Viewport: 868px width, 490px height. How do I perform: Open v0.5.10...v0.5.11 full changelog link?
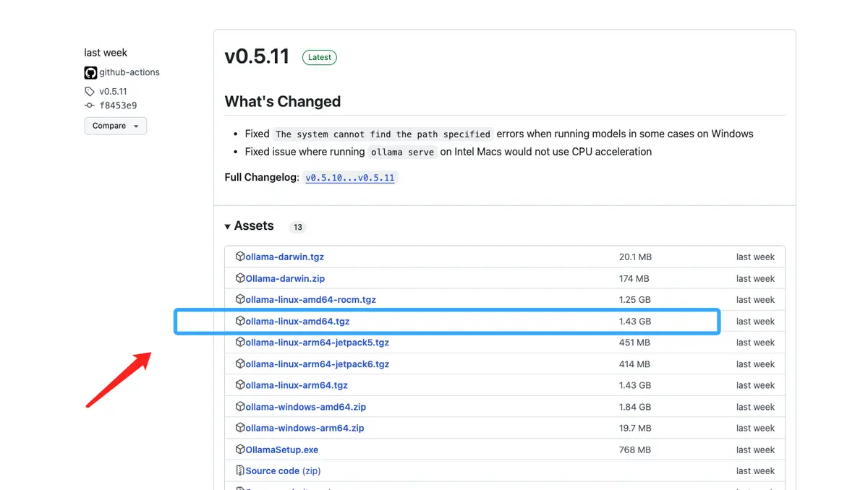tap(350, 178)
